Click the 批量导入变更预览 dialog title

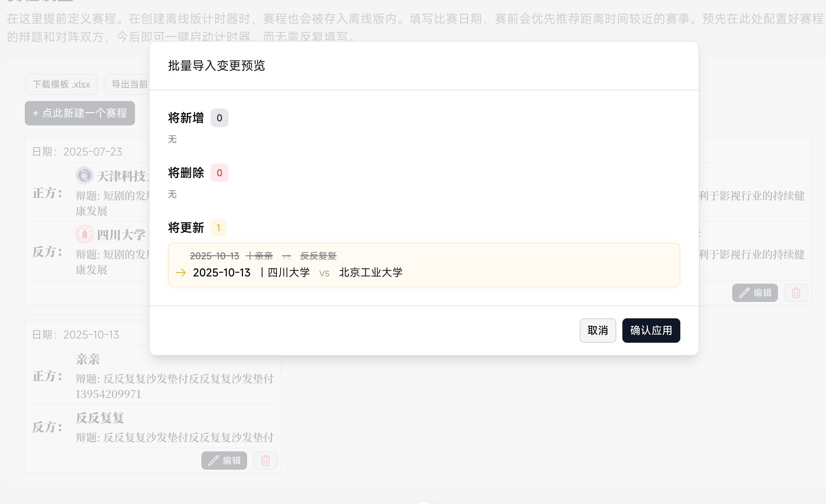coord(216,66)
